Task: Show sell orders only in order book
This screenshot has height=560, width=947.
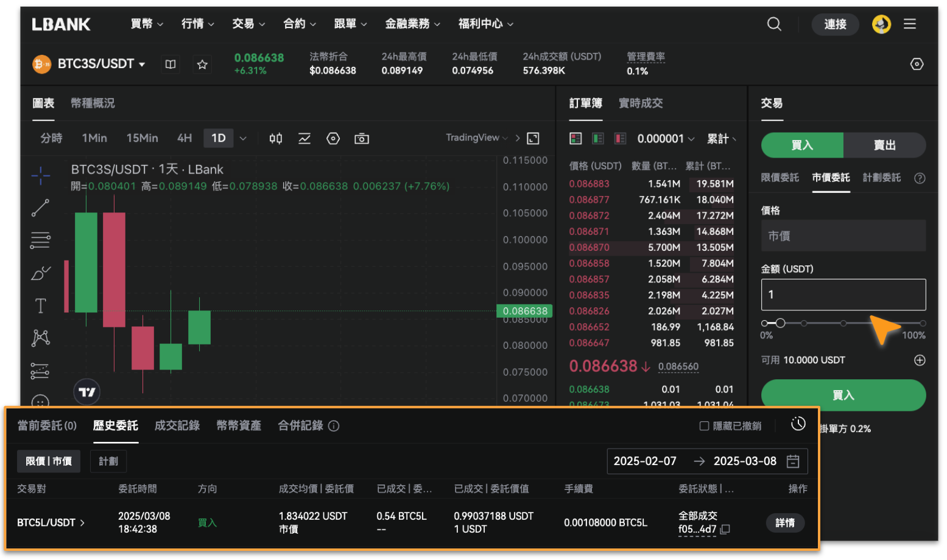Action: (621, 139)
